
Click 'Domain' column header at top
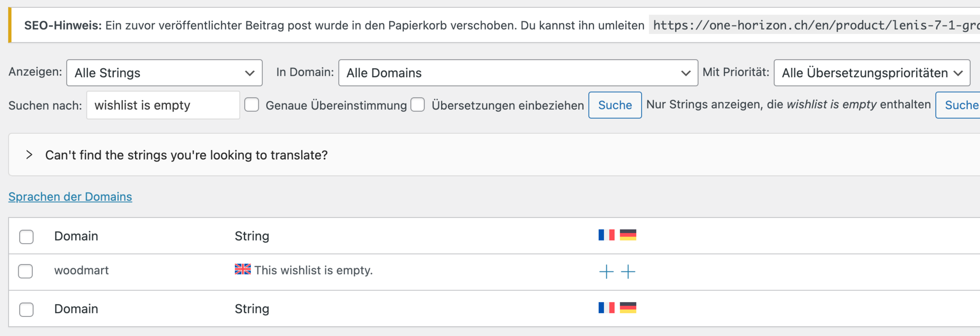pos(76,236)
